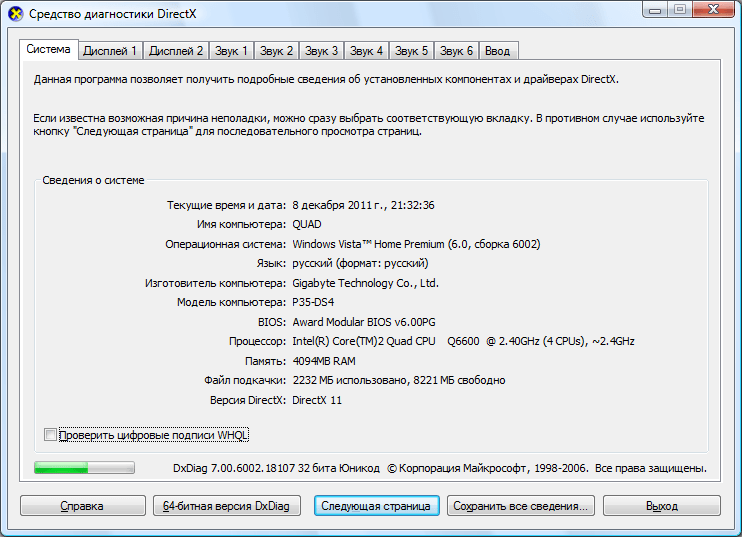Select the date text 8 декабря 2011 г.
Image resolution: width=742 pixels, height=537 pixels.
tap(339, 205)
